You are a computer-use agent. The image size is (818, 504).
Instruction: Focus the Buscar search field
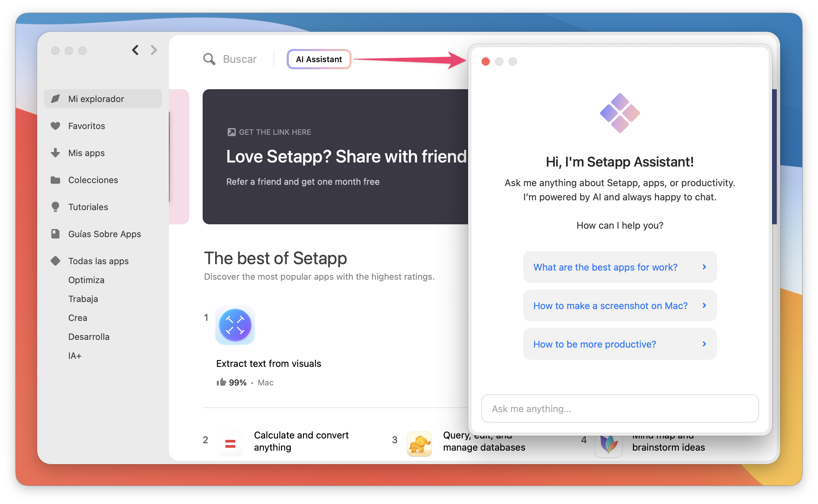pyautogui.click(x=240, y=59)
